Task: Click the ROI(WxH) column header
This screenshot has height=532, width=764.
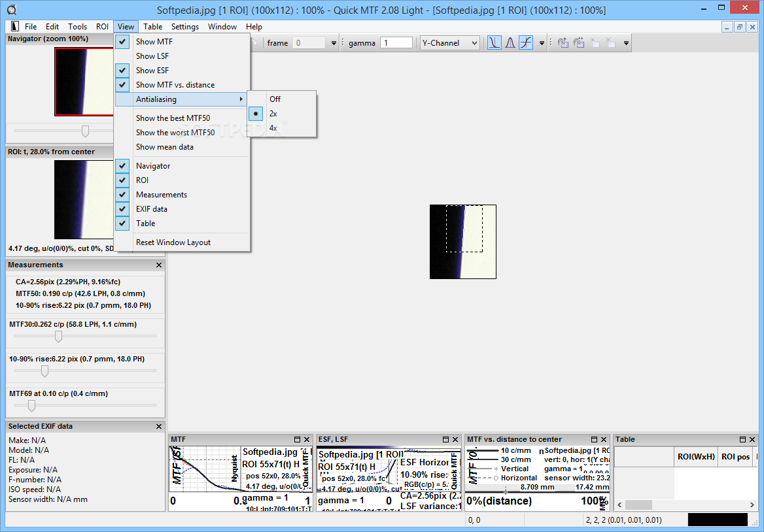Action: click(696, 457)
